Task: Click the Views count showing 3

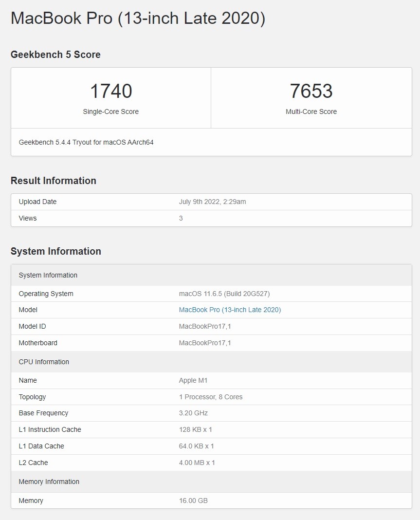Action: (x=181, y=218)
